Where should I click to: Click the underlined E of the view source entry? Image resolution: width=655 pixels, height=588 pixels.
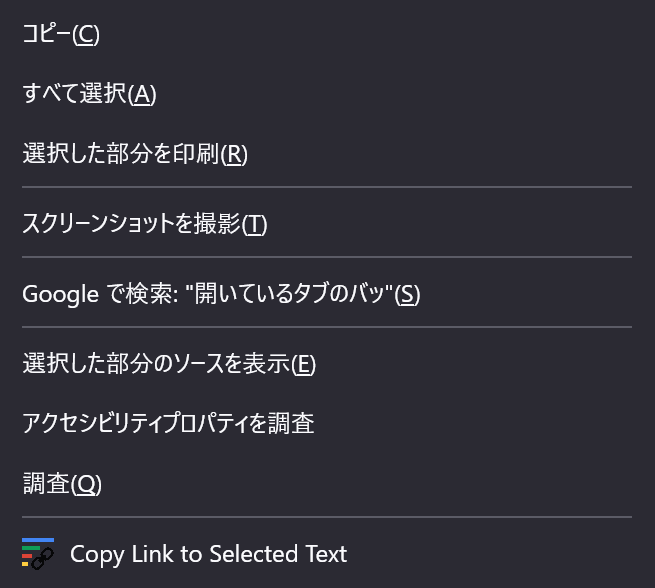pyautogui.click(x=304, y=364)
